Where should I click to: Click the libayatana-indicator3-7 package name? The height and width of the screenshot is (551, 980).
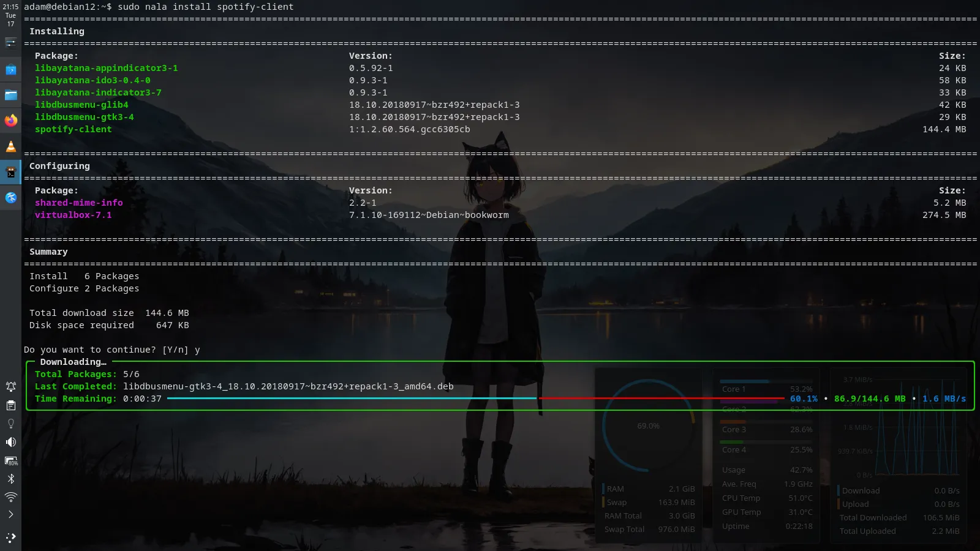(98, 92)
